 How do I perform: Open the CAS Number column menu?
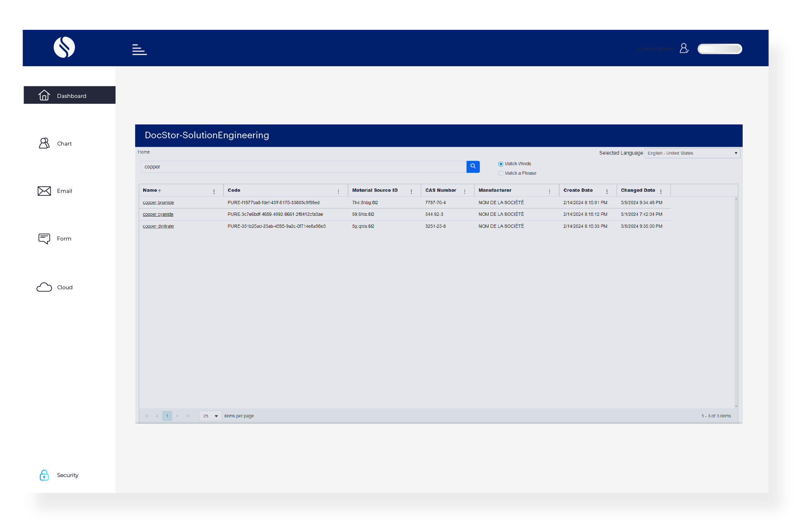pos(465,191)
